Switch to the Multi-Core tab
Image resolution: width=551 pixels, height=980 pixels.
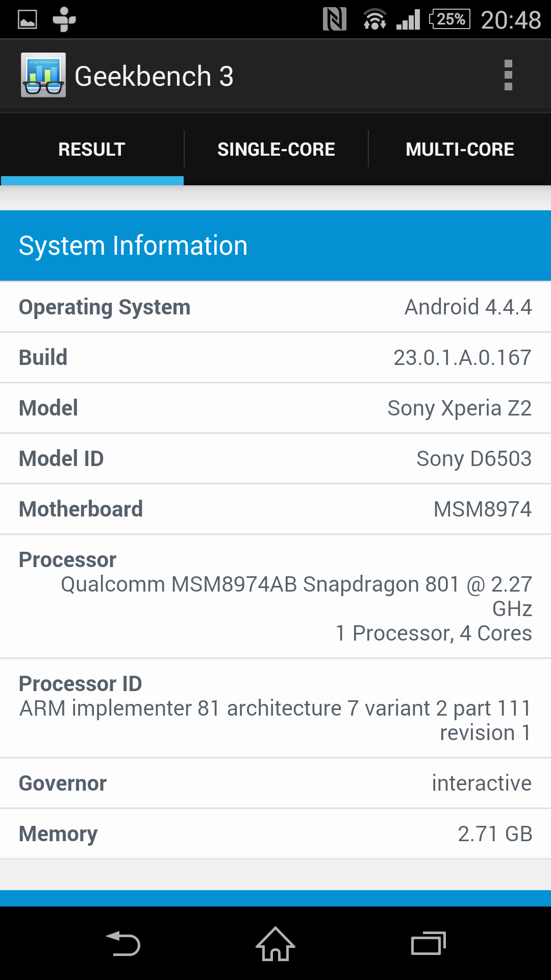pos(460,150)
